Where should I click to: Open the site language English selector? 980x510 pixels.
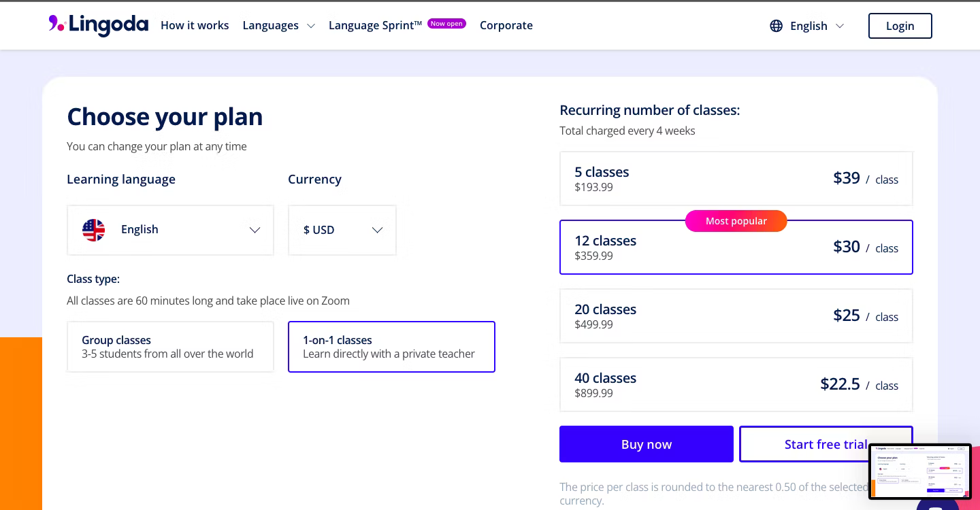[808, 26]
